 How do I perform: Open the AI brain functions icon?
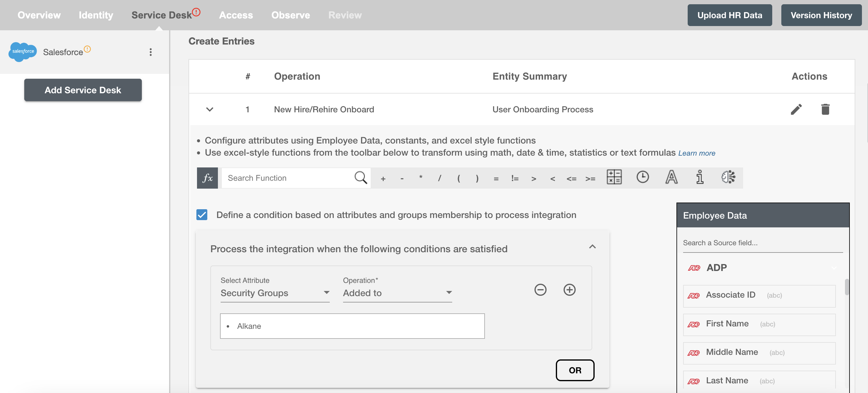coord(728,177)
